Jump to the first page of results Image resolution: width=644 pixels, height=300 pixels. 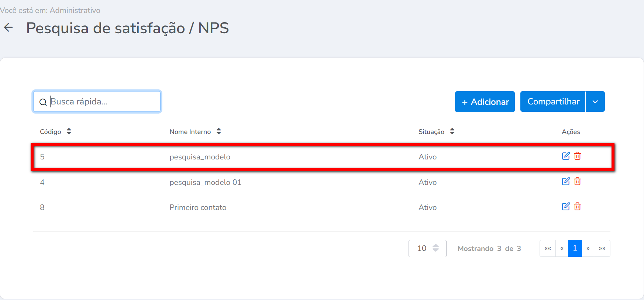548,248
